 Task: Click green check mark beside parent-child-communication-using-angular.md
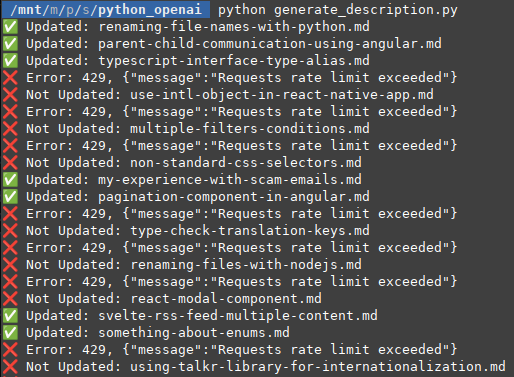pyautogui.click(x=10, y=44)
